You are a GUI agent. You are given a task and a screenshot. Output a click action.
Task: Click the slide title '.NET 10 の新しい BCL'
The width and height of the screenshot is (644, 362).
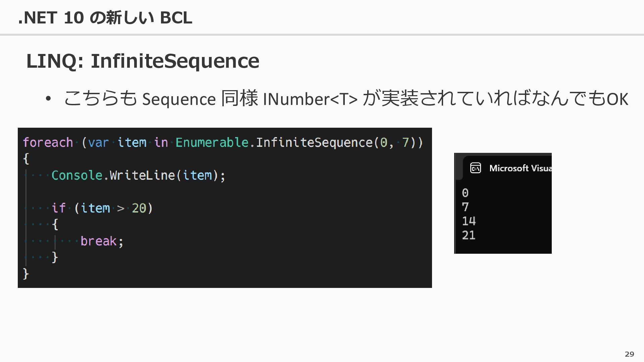pos(105,17)
